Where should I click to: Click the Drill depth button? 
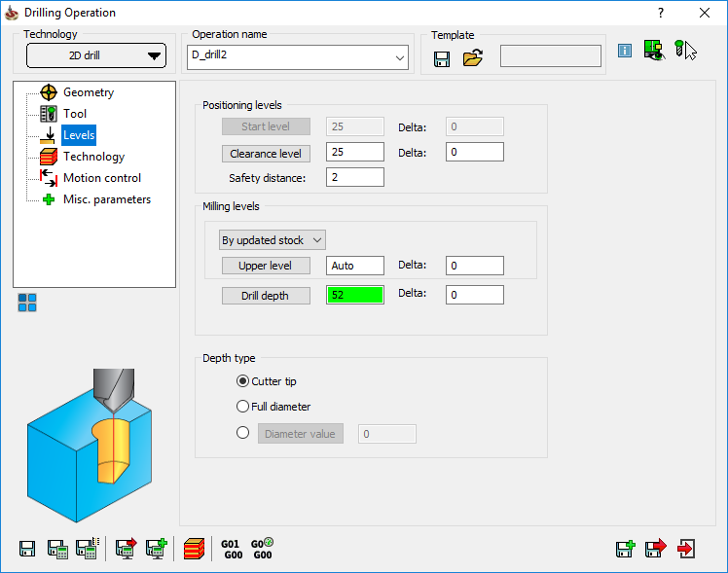pyautogui.click(x=266, y=296)
